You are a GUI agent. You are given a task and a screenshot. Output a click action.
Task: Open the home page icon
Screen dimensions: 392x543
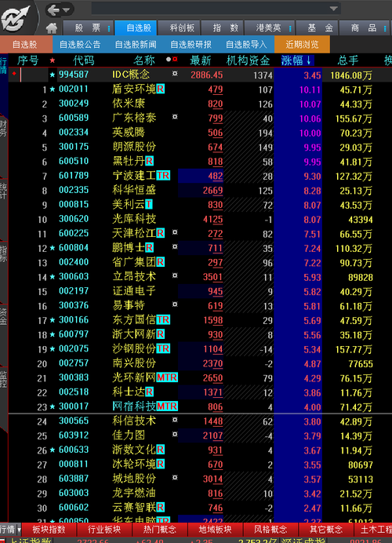pos(51,27)
